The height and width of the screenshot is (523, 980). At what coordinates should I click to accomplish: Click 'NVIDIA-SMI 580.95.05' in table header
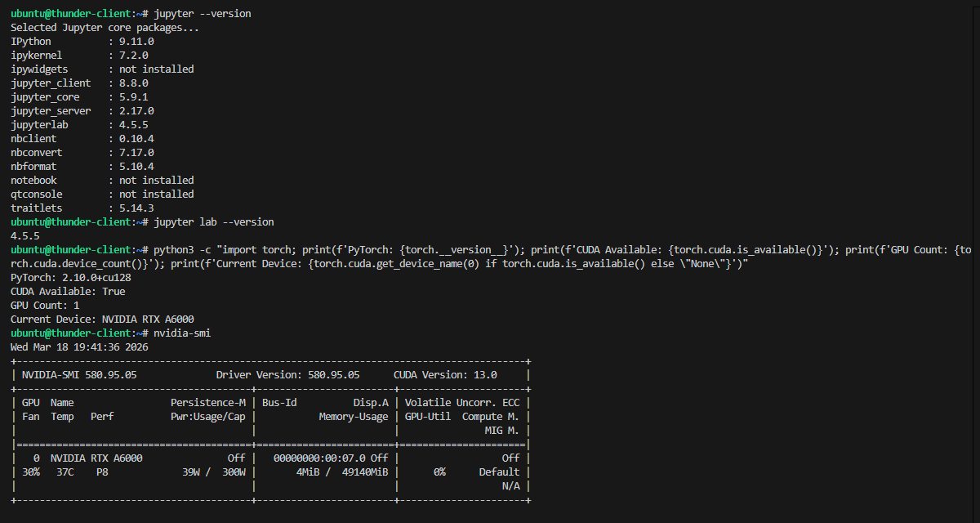point(79,375)
